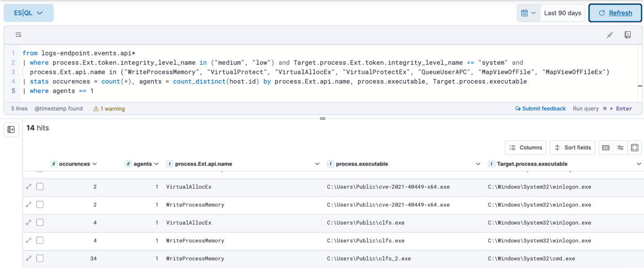This screenshot has height=268, width=644.
Task: Open Target.process.executable column options chevron
Action: click(x=639, y=164)
